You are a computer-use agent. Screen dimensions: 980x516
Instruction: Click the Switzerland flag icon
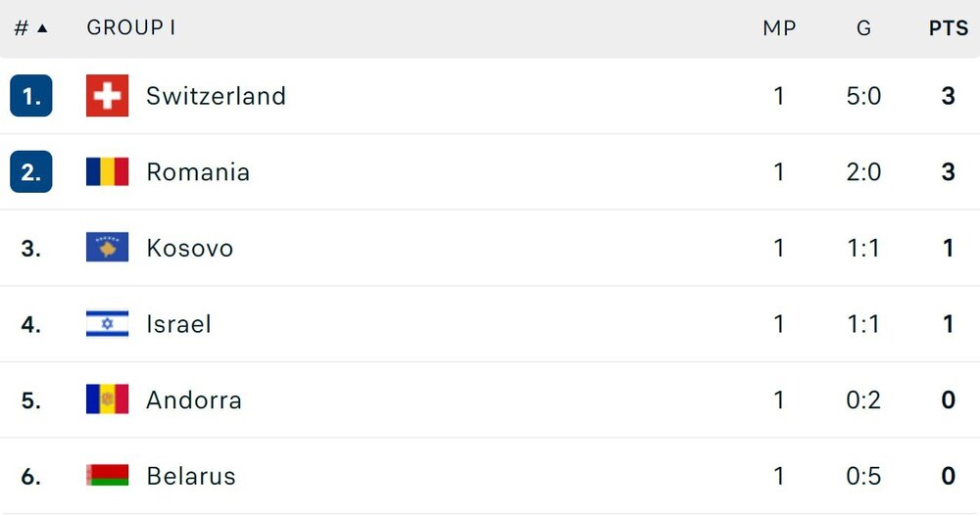(x=107, y=96)
